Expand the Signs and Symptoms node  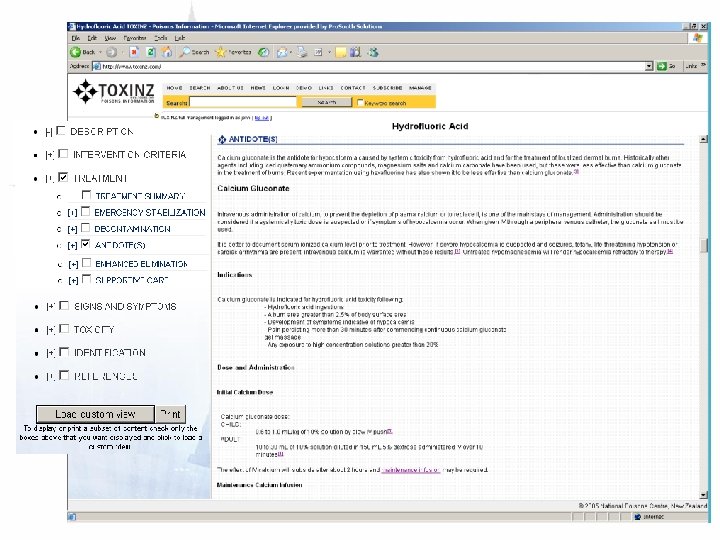51,307
